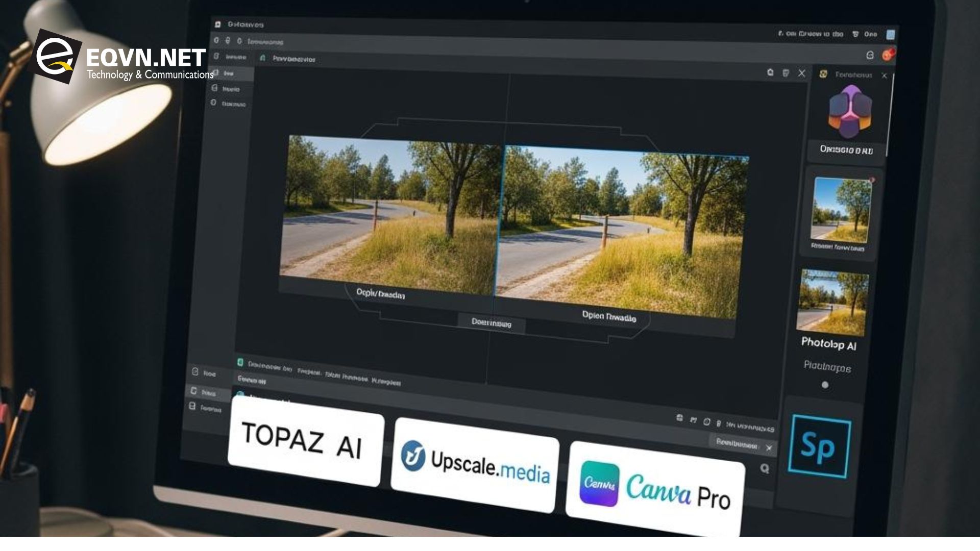This screenshot has height=551, width=980.
Task: Click the green icon at the bottom panel start
Action: (240, 362)
